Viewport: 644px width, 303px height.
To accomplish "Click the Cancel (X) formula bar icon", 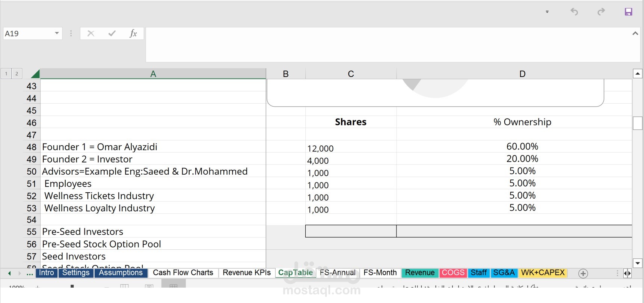I will pos(90,33).
